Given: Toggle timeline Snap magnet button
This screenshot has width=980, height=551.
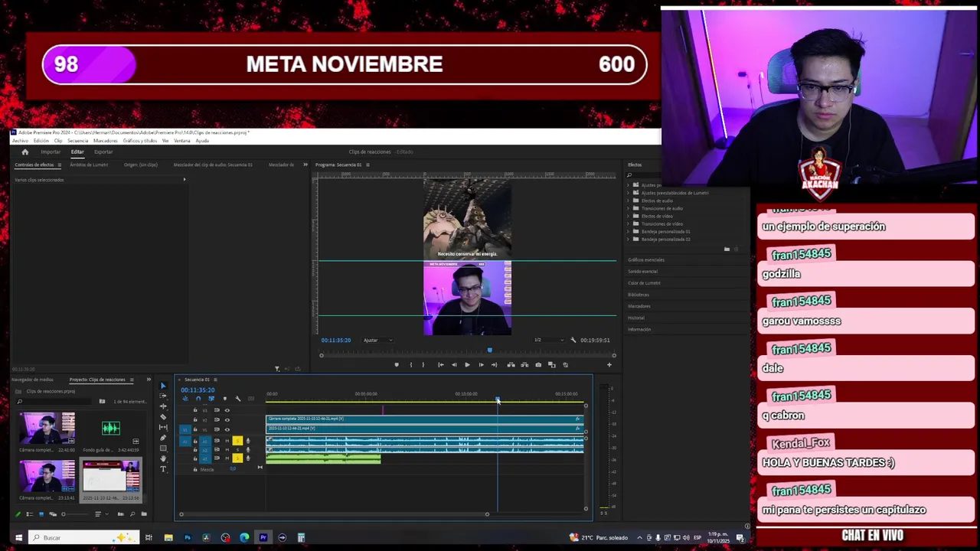Looking at the screenshot, I should pyautogui.click(x=198, y=398).
